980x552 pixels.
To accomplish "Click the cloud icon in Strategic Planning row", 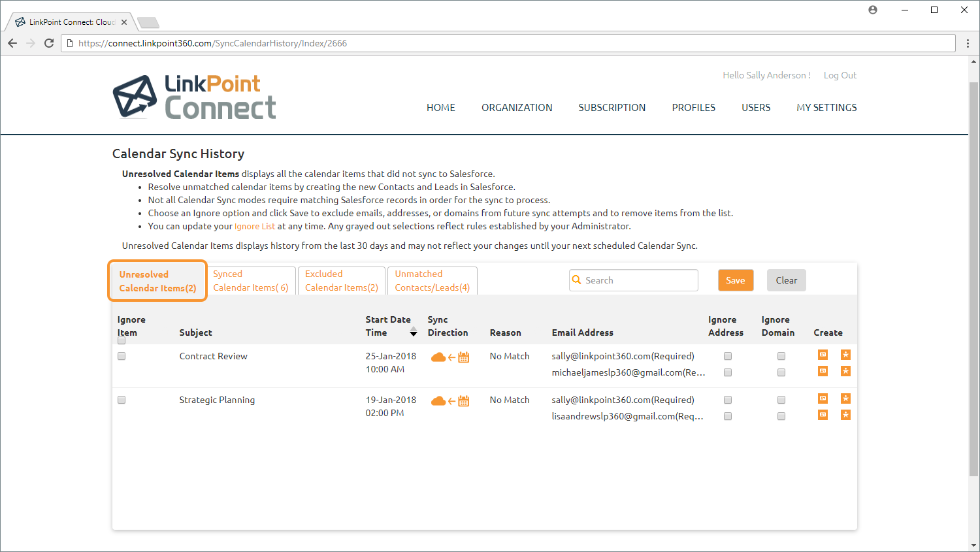I will pyautogui.click(x=438, y=401).
